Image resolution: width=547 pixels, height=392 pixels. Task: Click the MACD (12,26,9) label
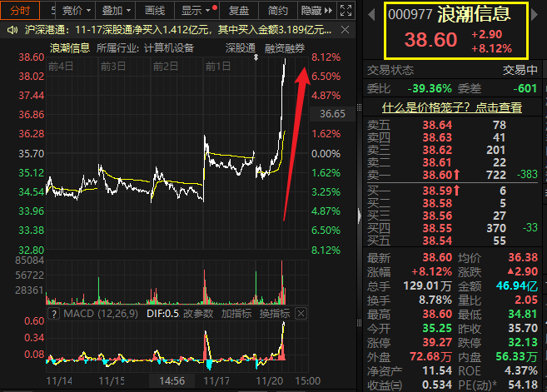101,314
